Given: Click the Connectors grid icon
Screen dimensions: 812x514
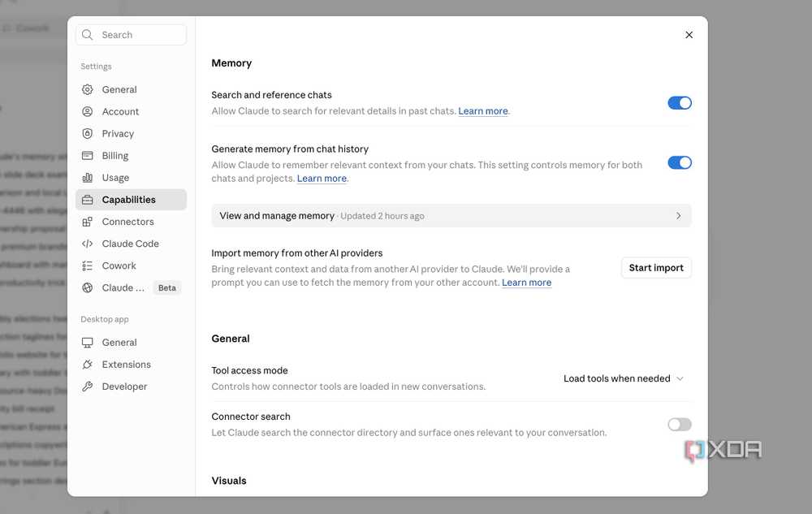Looking at the screenshot, I should click(88, 222).
